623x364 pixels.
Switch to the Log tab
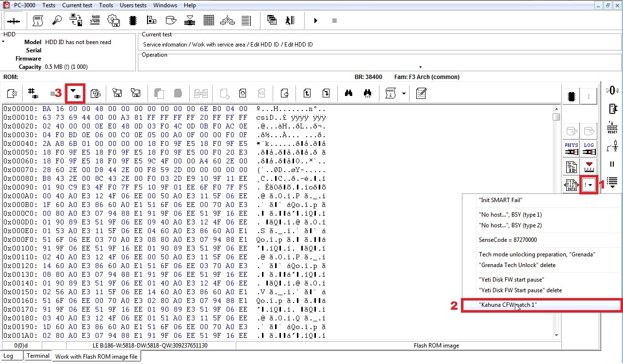click(9, 356)
